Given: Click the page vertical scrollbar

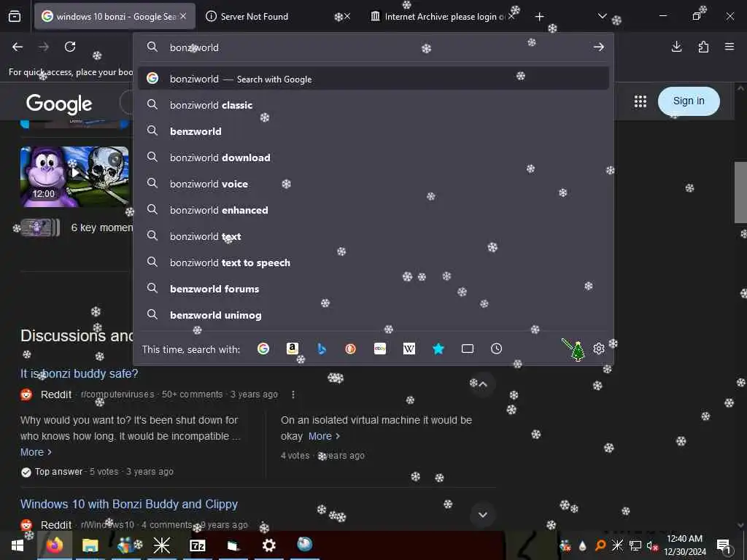Looking at the screenshot, I should click(740, 192).
